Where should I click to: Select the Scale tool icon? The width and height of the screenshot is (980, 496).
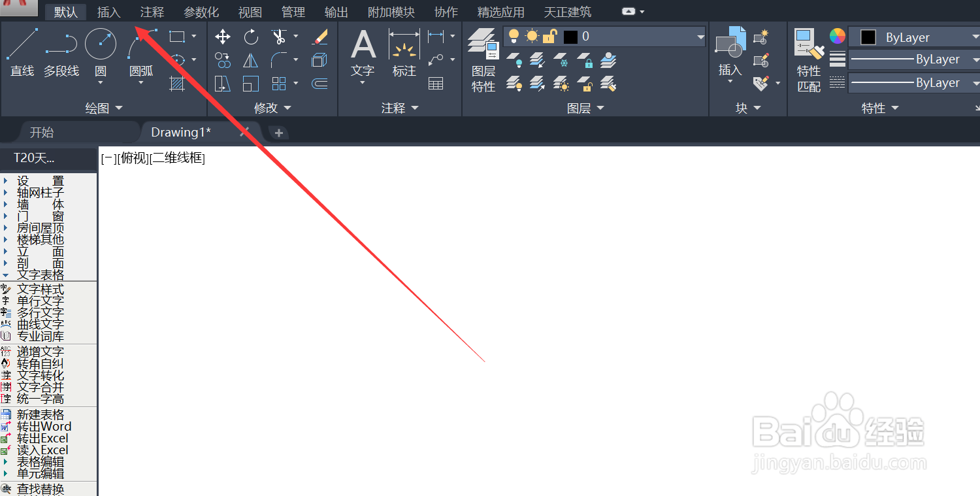pos(251,84)
